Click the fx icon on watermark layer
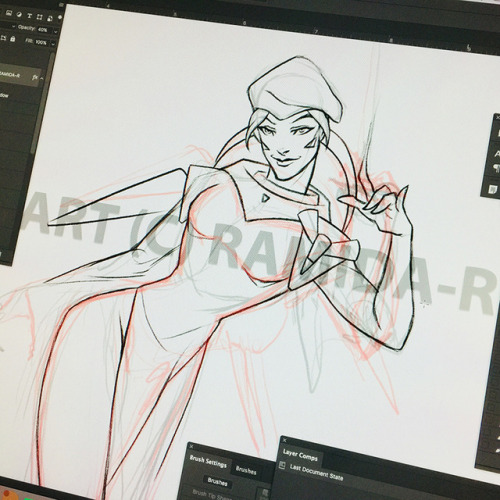The width and height of the screenshot is (500, 500). 35,77
